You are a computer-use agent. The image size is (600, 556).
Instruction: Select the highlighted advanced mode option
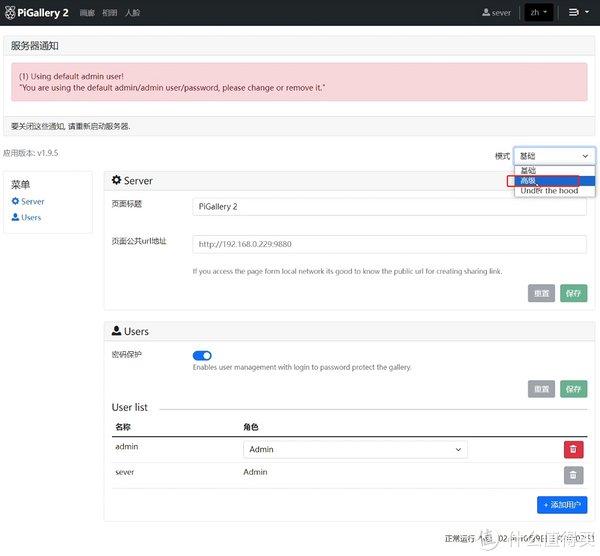coord(554,181)
